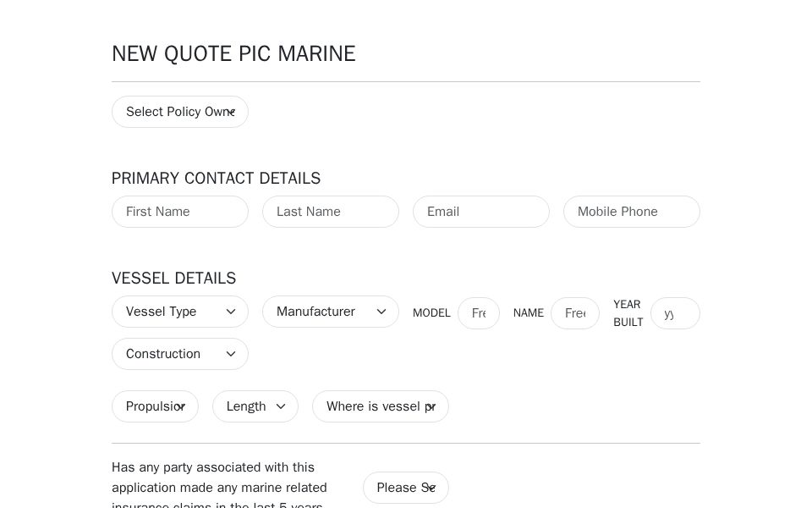Screen dimensions: 812x508
Task: Expand the Length dropdown
Action: pos(255,406)
